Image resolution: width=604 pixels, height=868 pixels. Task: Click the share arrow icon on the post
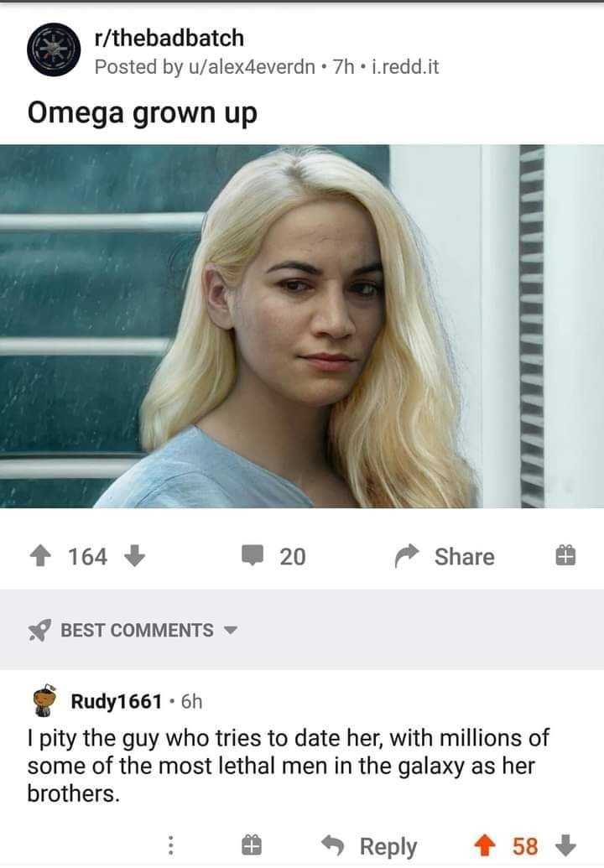[407, 556]
